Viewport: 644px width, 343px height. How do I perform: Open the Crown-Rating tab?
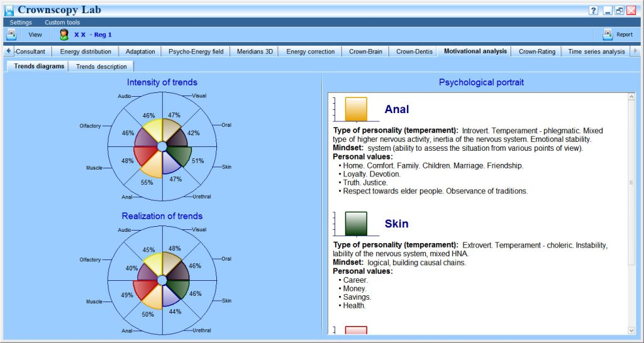pyautogui.click(x=537, y=52)
